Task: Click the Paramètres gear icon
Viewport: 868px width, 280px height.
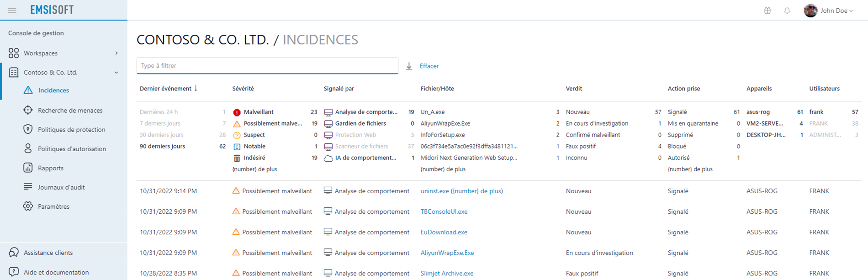Action: tap(28, 206)
